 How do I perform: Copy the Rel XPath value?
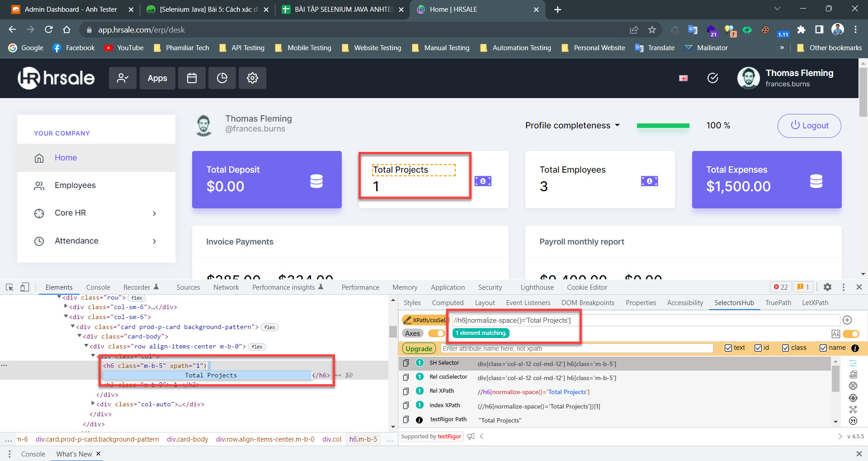[x=406, y=391]
